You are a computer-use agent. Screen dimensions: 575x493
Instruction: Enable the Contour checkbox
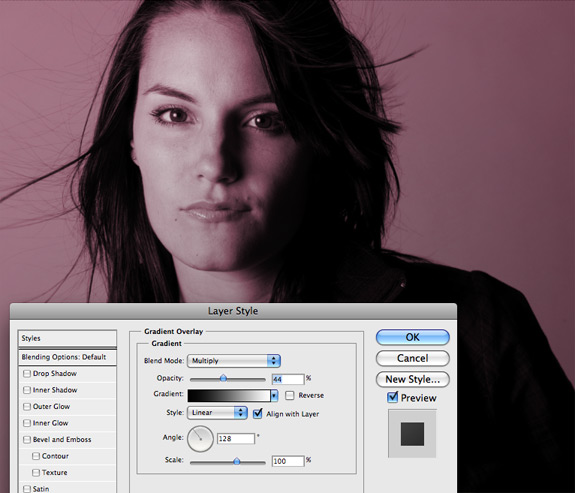[x=36, y=456]
